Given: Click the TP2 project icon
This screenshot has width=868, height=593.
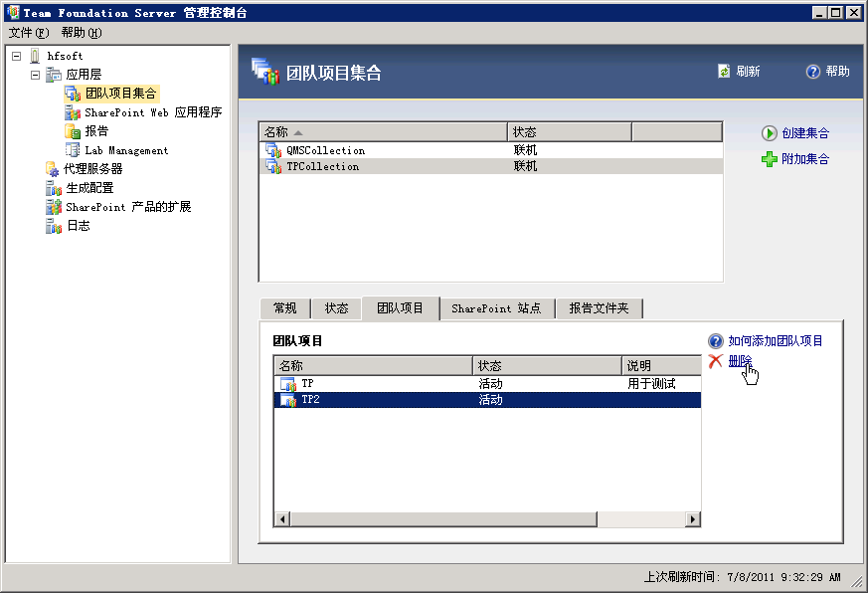Looking at the screenshot, I should pyautogui.click(x=288, y=400).
